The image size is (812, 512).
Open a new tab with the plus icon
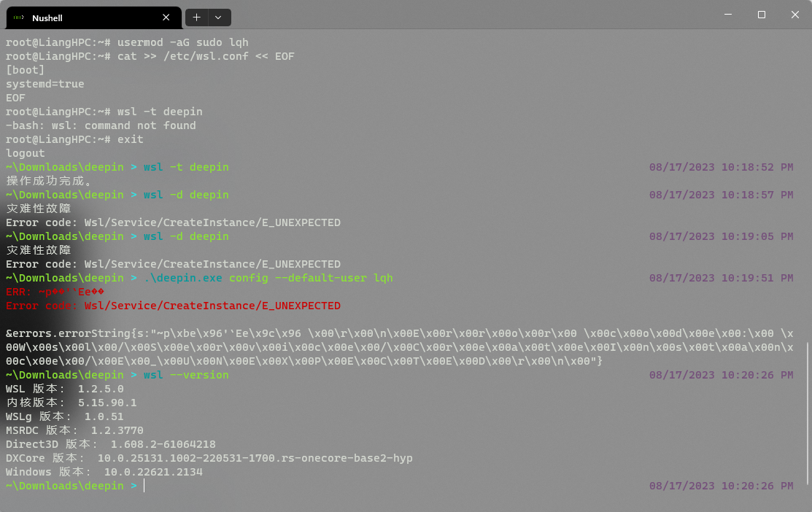click(x=196, y=17)
